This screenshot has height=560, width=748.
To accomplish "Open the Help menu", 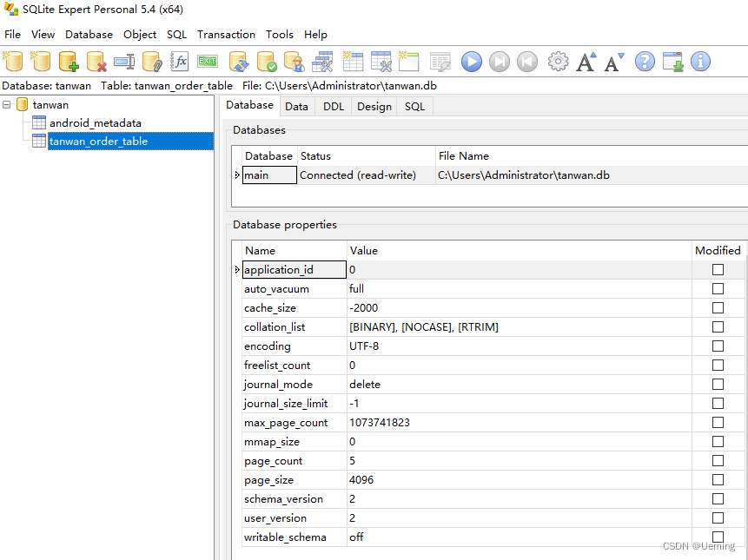I will 315,35.
